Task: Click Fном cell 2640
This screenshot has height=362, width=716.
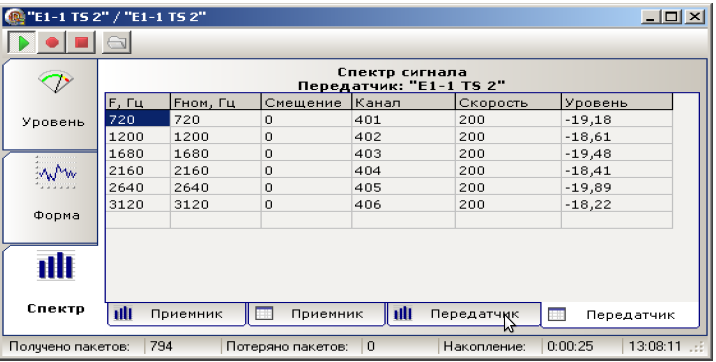Action: [216, 187]
